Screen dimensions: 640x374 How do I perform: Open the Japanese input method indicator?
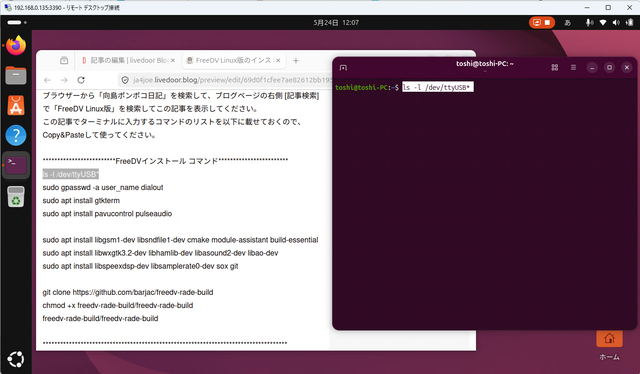[x=567, y=23]
